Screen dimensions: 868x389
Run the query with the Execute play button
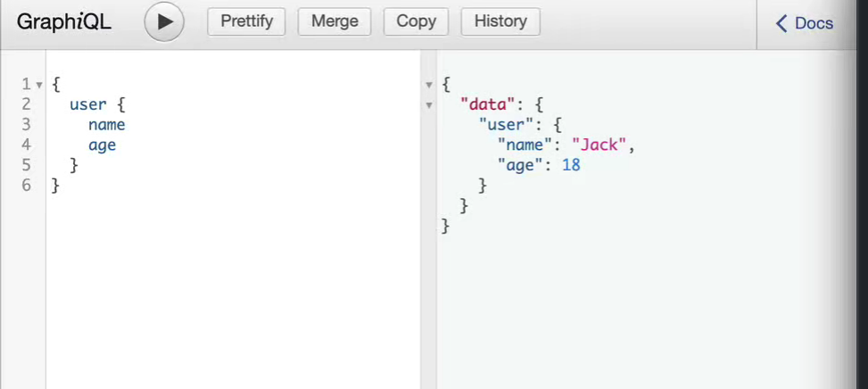[164, 22]
